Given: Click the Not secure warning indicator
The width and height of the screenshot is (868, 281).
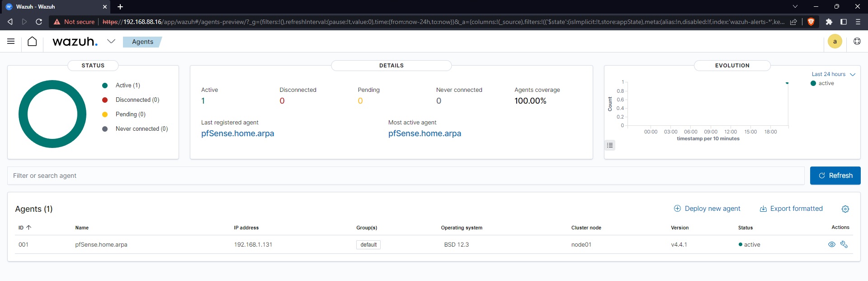Looking at the screenshot, I should tap(74, 22).
